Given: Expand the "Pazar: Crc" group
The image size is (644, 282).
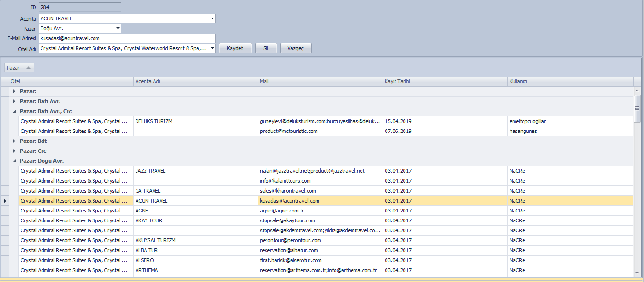Looking at the screenshot, I should coord(14,151).
